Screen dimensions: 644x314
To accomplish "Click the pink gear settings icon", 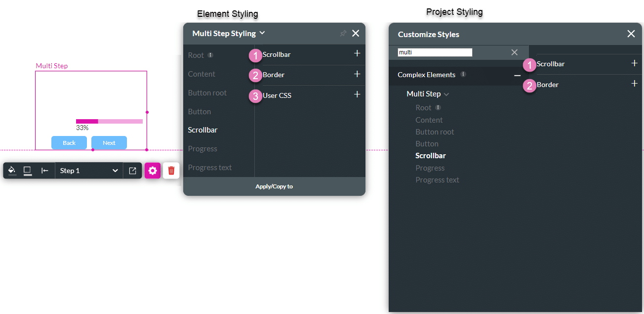I will [x=152, y=170].
